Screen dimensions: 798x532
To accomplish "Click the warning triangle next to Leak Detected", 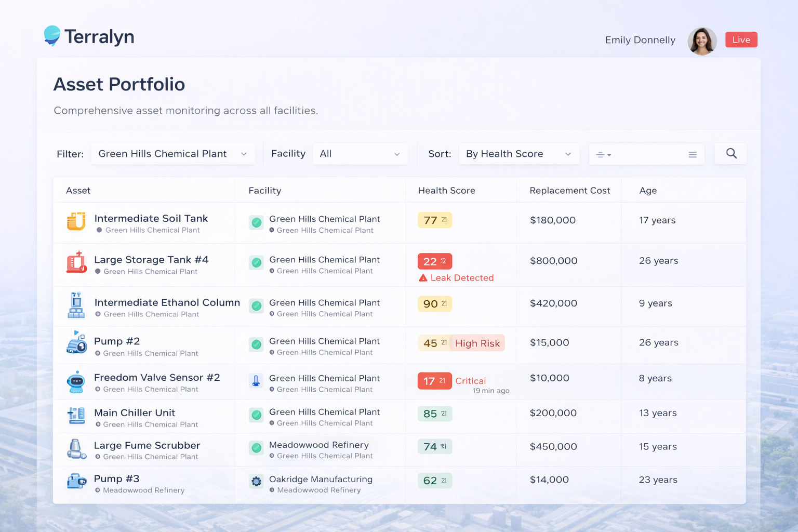I will pos(424,277).
